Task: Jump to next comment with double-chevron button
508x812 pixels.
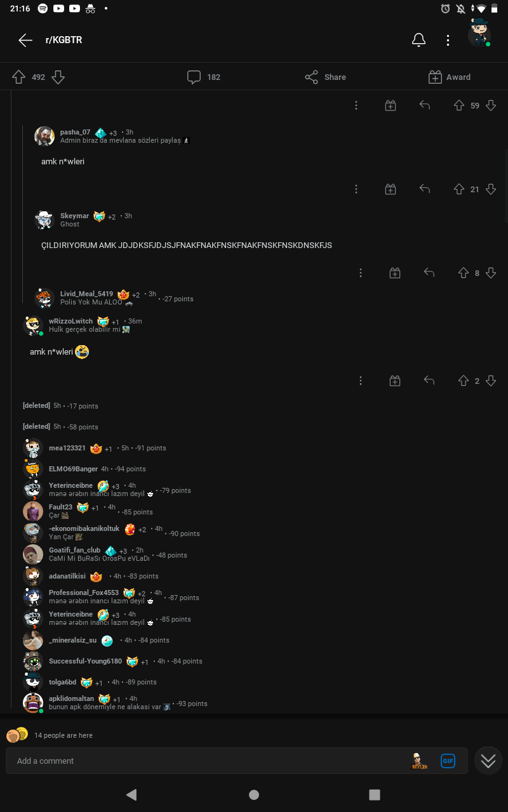Action: (488, 761)
